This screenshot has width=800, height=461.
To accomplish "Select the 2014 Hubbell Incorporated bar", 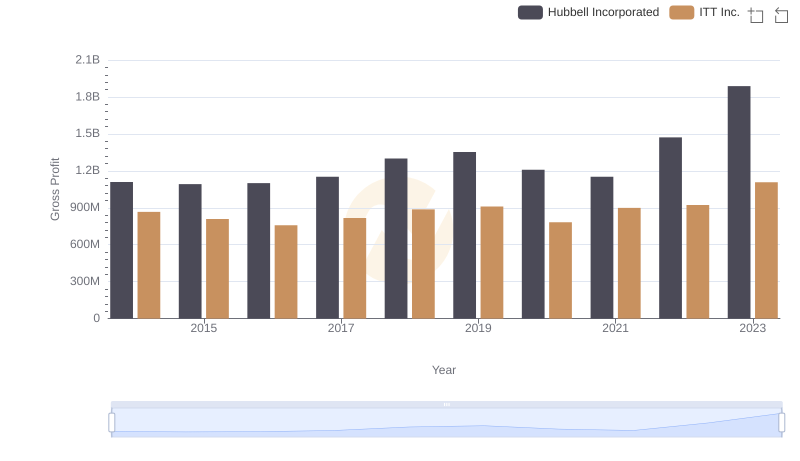I will [121, 250].
